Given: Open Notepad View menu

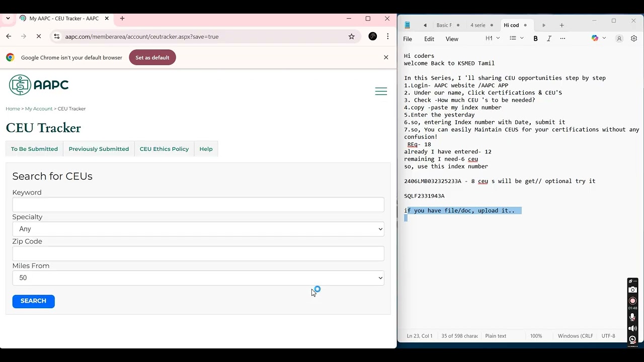Looking at the screenshot, I should [x=452, y=39].
